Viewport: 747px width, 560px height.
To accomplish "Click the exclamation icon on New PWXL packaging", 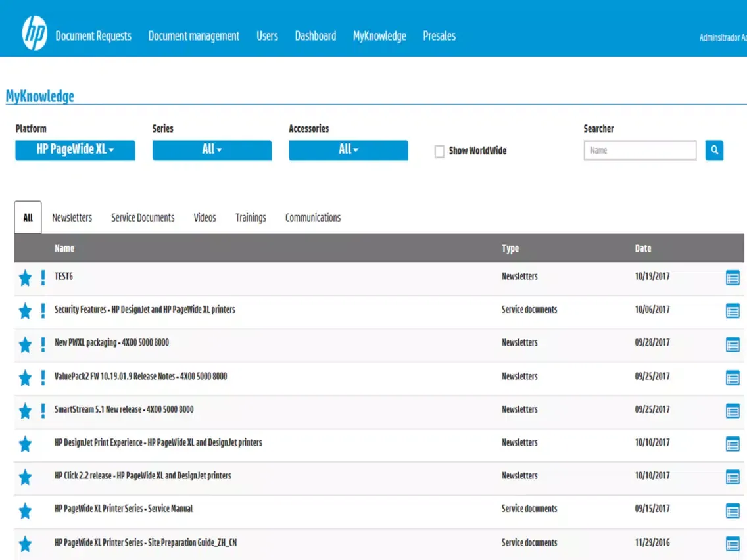I will (x=43, y=344).
